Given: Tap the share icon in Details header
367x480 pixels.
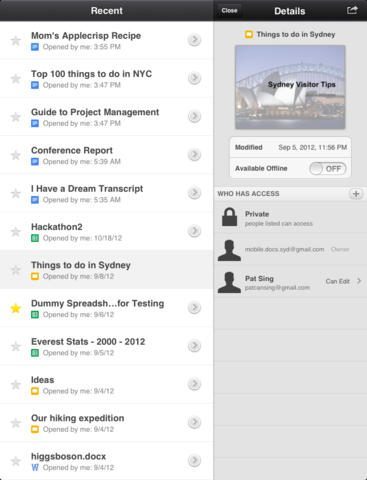Looking at the screenshot, I should pyautogui.click(x=352, y=10).
